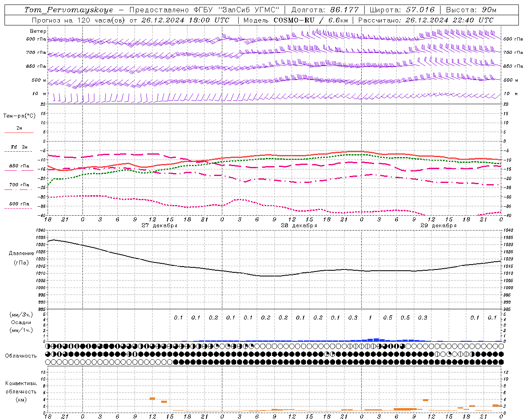The image size is (525, 420).
Task: Click the '29 декабря' date label
Action: tap(438, 226)
